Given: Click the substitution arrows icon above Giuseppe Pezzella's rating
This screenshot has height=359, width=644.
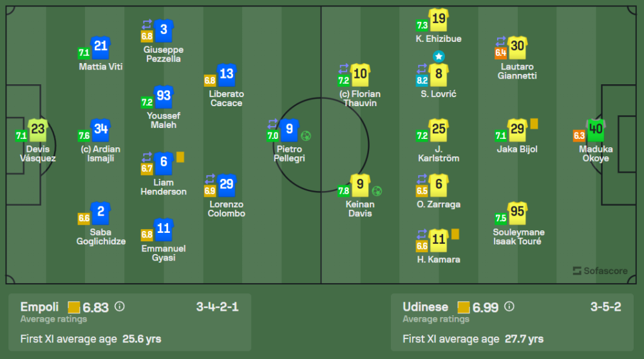Looking at the screenshot, I should pos(147,25).
